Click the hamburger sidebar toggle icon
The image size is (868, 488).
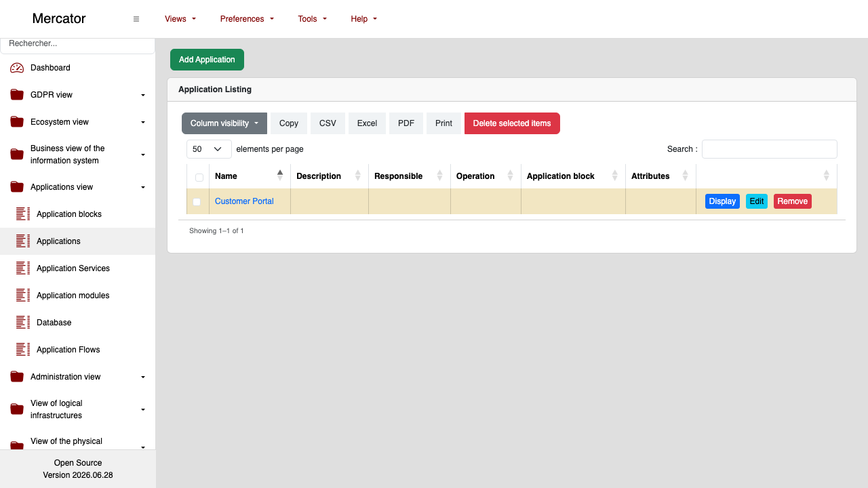[x=136, y=19]
